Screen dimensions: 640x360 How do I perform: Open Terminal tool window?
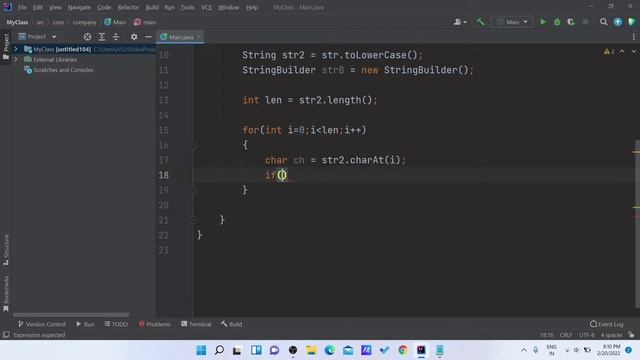coord(196,324)
